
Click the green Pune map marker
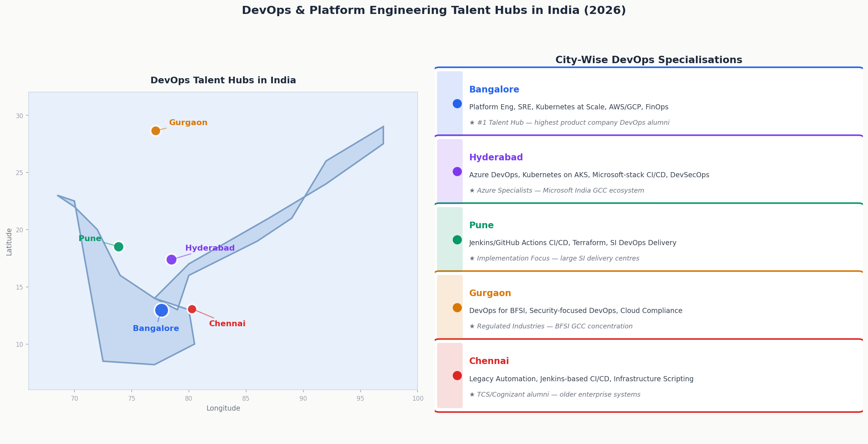(118, 247)
